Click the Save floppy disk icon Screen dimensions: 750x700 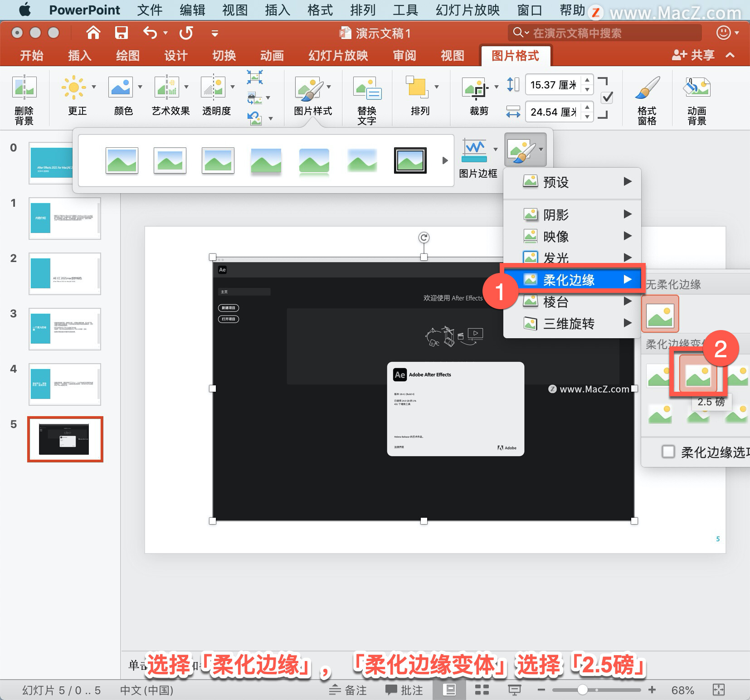point(122,33)
